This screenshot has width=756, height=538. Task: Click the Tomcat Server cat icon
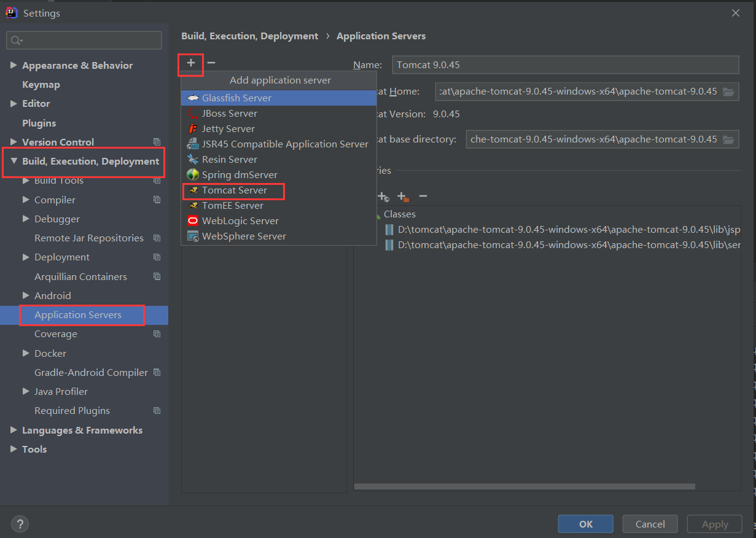pos(193,190)
